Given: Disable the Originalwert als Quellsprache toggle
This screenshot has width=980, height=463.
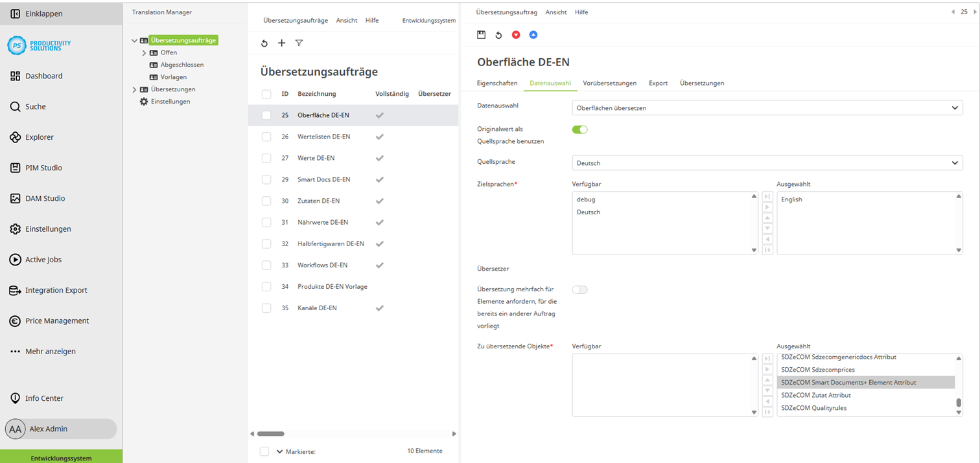Looking at the screenshot, I should point(579,129).
